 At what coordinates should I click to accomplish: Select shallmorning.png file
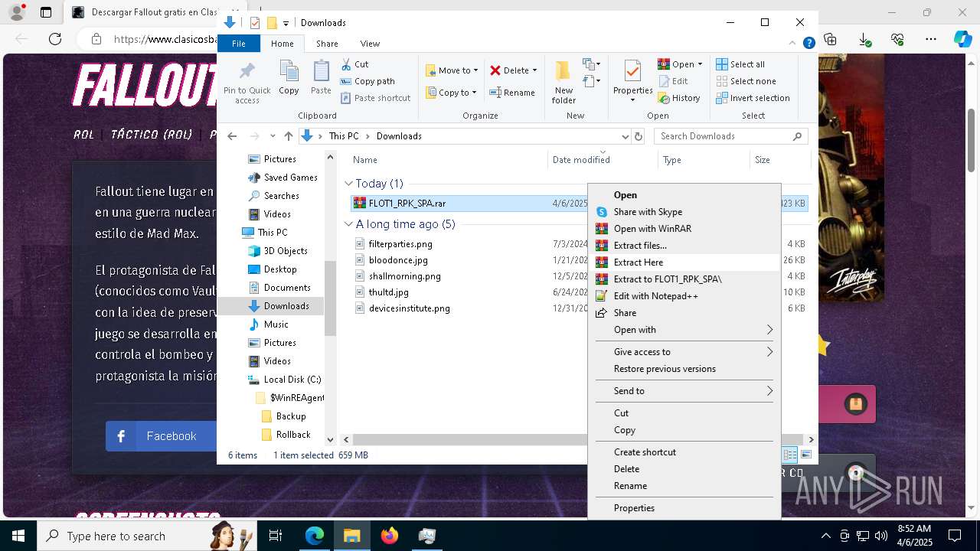click(x=404, y=276)
